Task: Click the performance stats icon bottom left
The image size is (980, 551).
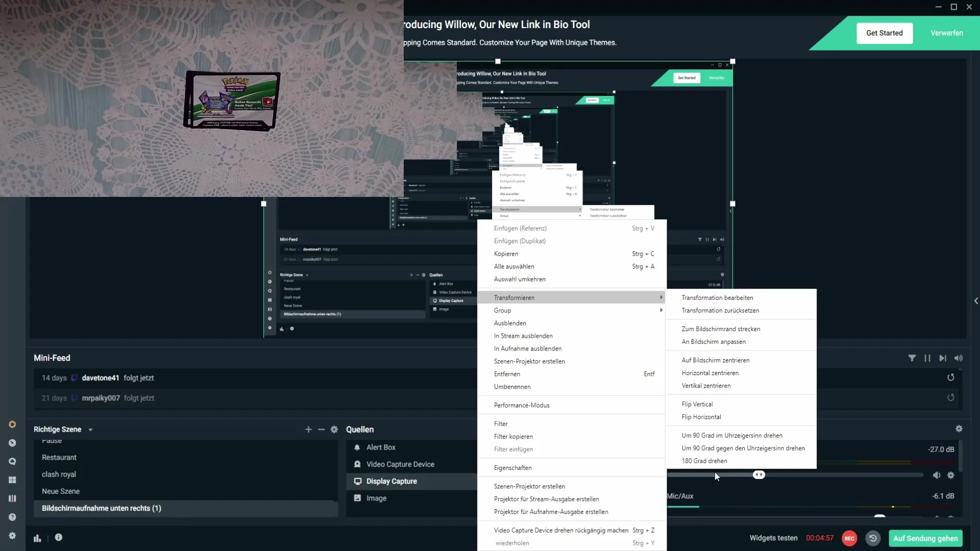Action: [x=37, y=538]
